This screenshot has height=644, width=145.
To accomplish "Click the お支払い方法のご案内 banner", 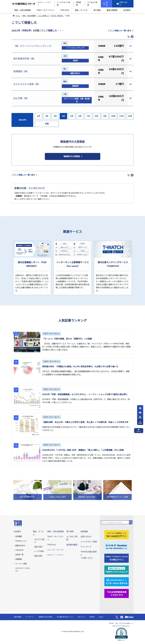I will click(57, 490).
